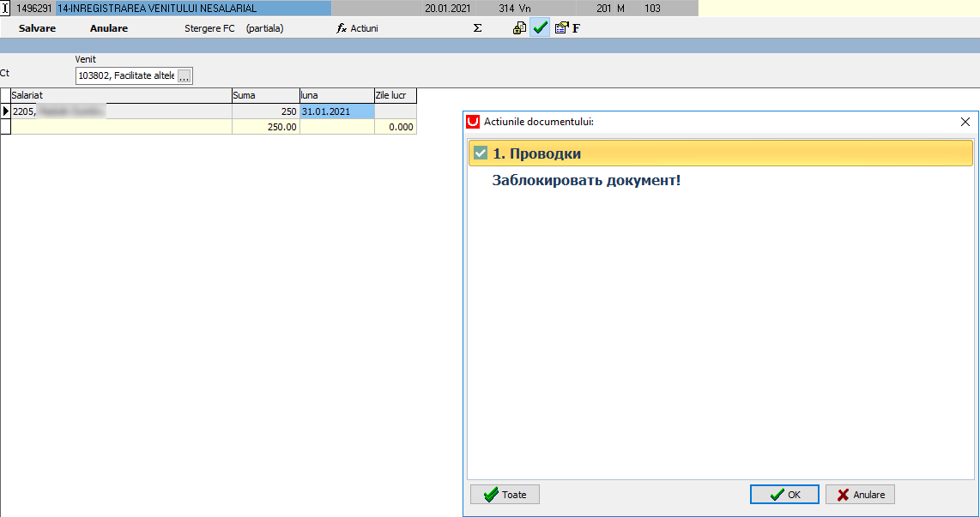Click the Venit field with 103802
The width and height of the screenshot is (980, 517).
click(126, 75)
